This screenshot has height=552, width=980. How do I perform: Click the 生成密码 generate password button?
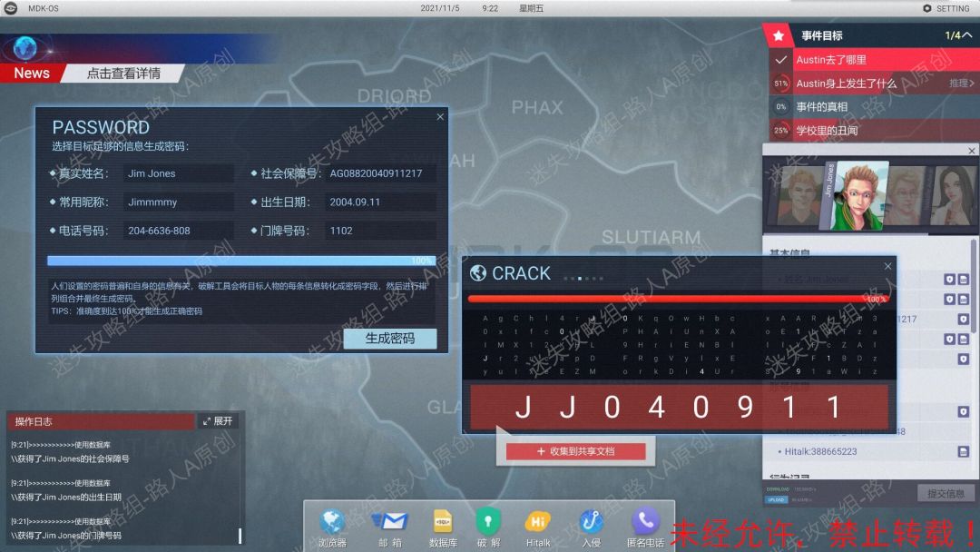click(x=390, y=339)
